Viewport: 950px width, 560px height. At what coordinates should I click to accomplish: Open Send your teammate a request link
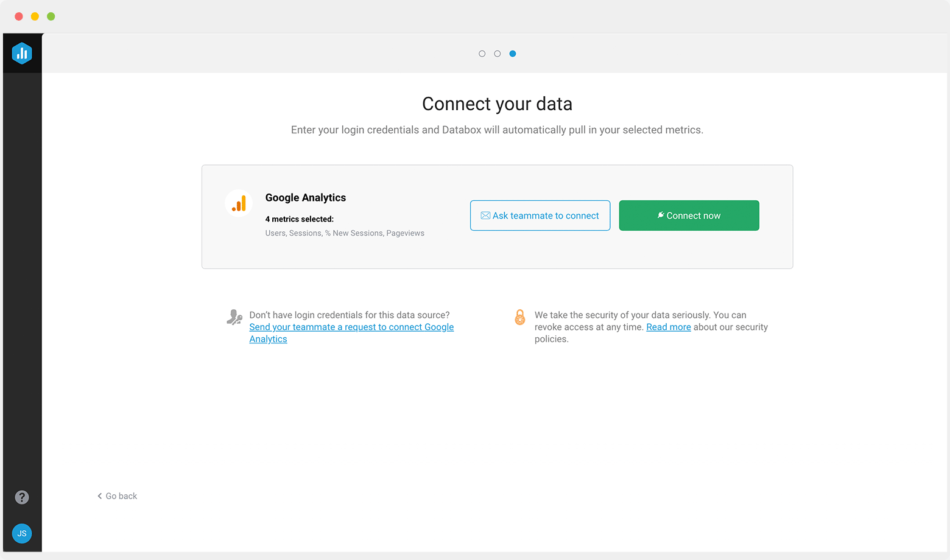click(351, 333)
